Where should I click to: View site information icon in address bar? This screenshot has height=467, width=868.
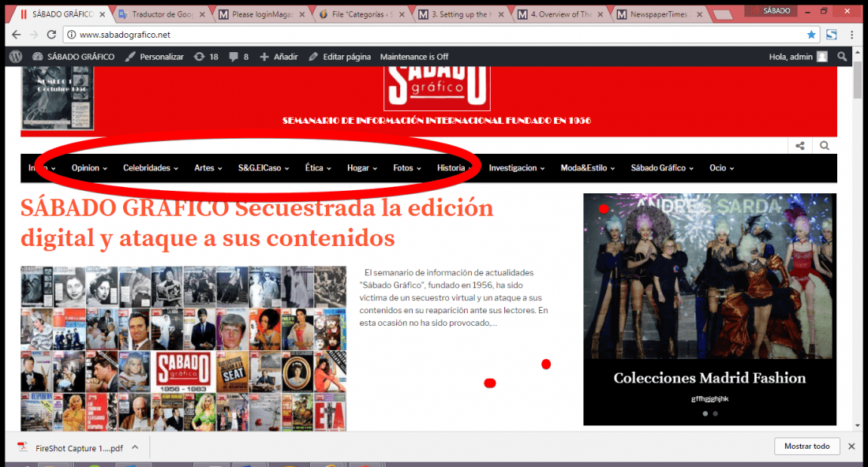[71, 34]
